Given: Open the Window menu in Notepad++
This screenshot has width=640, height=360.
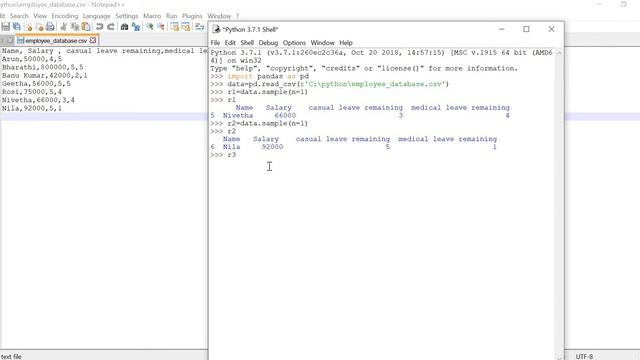Looking at the screenshot, I should click(219, 16).
